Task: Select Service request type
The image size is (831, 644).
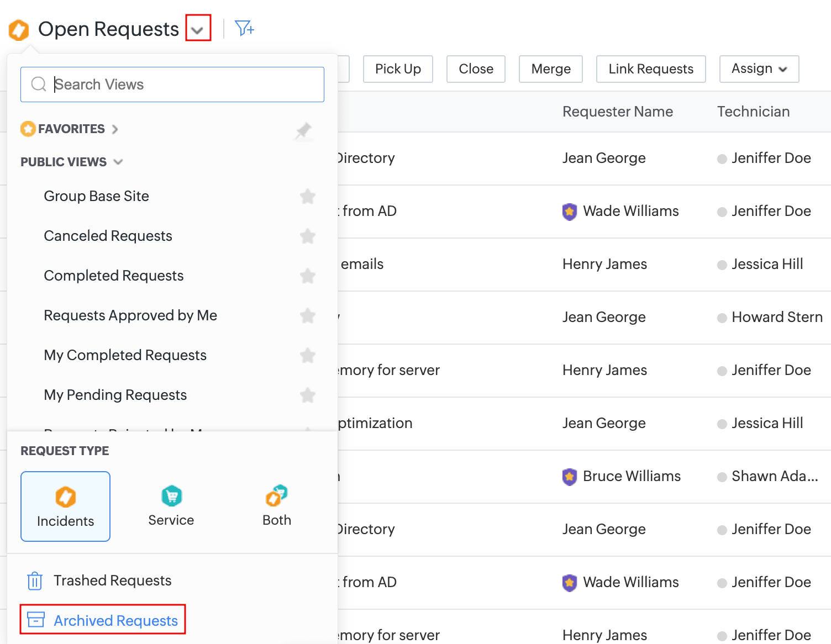Action: point(171,505)
